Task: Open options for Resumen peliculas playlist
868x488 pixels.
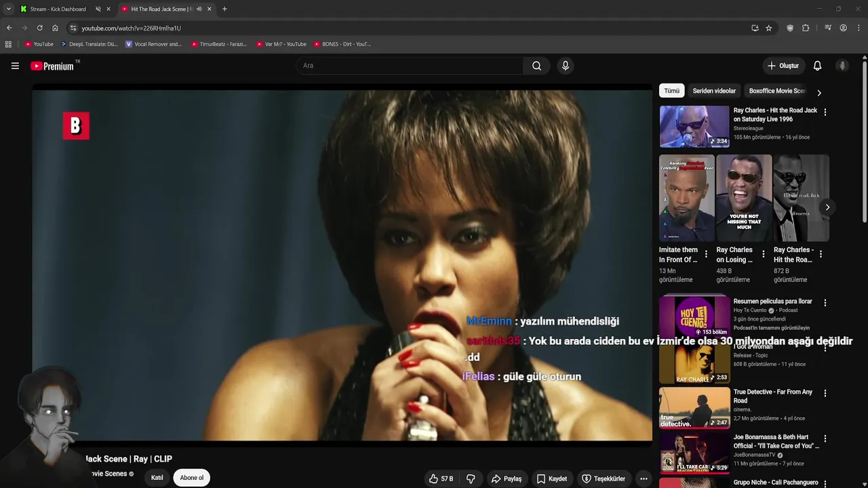Action: 825,302
